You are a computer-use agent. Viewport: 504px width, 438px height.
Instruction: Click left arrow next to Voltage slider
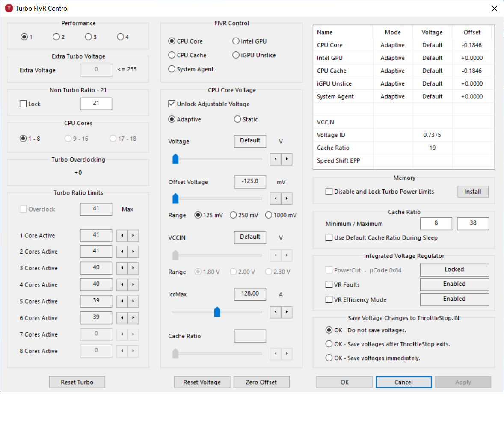[x=276, y=159]
